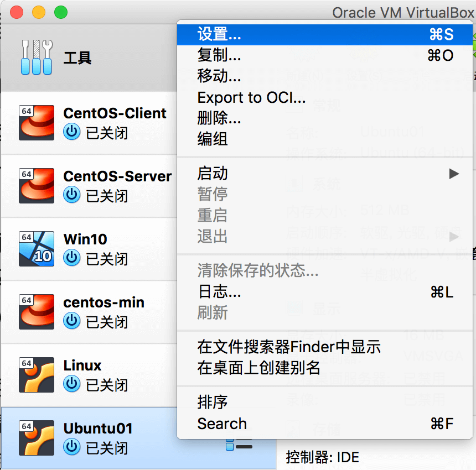
Task: Choose 设置... from the context menu
Action: (325, 34)
